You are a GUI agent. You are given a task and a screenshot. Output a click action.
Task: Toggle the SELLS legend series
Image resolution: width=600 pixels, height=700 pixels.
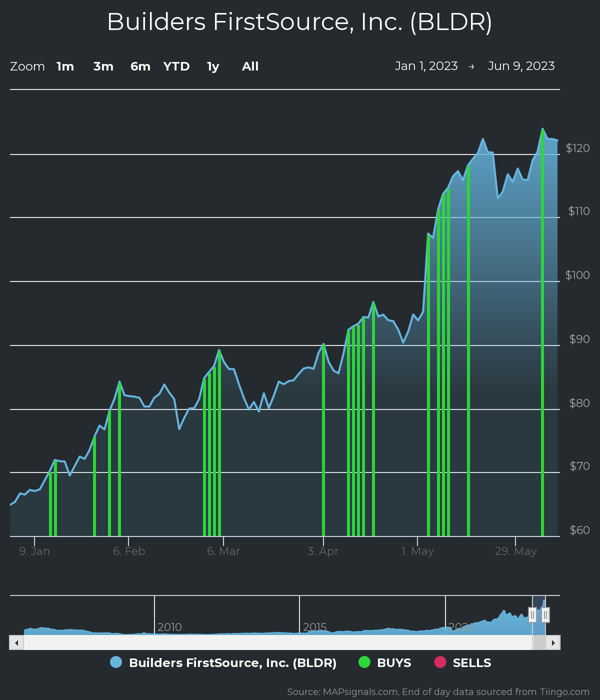462,662
